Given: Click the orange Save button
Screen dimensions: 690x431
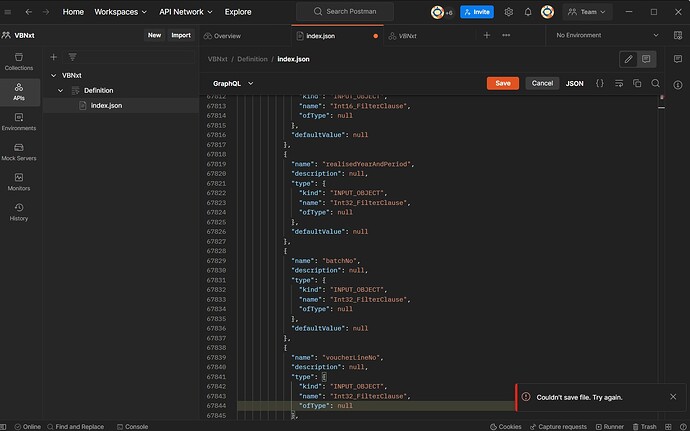Looking at the screenshot, I should [503, 83].
